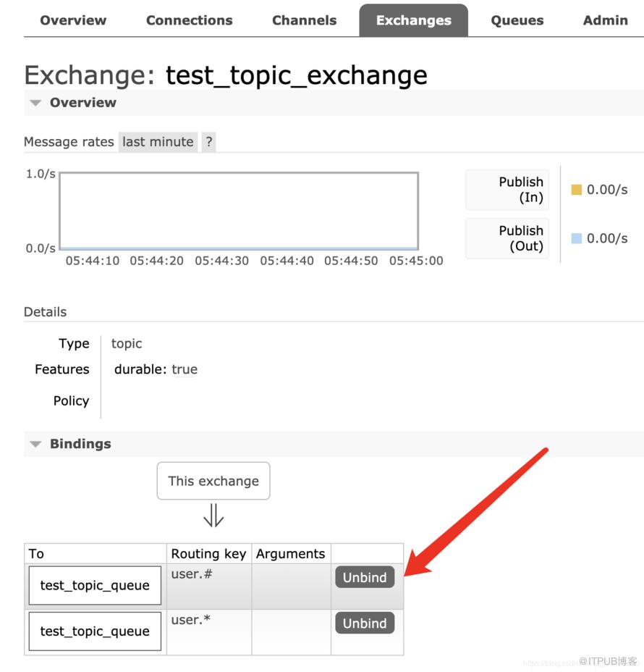The width and height of the screenshot is (644, 672).
Task: Click the 'Details' heading
Action: click(46, 312)
